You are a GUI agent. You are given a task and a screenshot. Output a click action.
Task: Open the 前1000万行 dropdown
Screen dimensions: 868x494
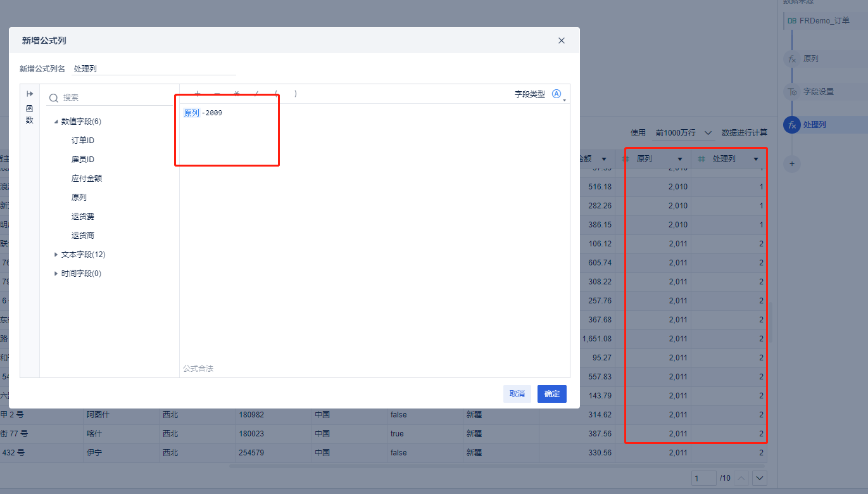coord(684,132)
